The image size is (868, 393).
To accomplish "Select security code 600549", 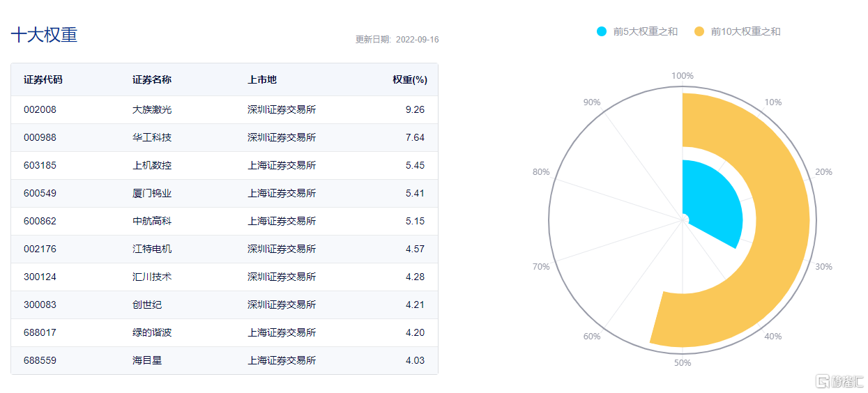I will pyautogui.click(x=40, y=193).
